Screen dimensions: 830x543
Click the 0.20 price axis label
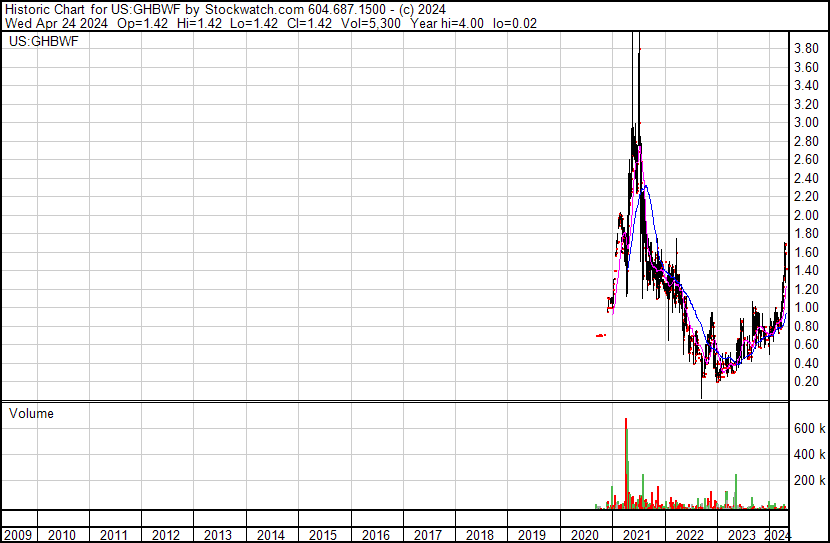pos(805,382)
